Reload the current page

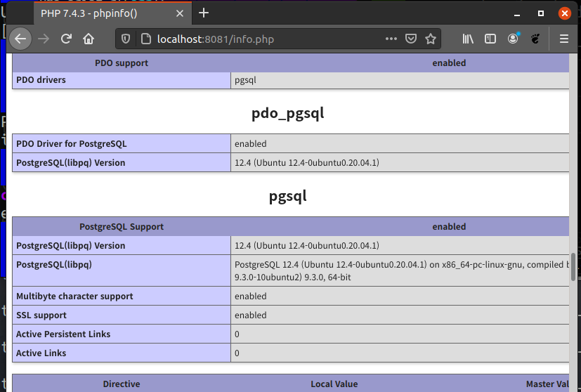[66, 39]
